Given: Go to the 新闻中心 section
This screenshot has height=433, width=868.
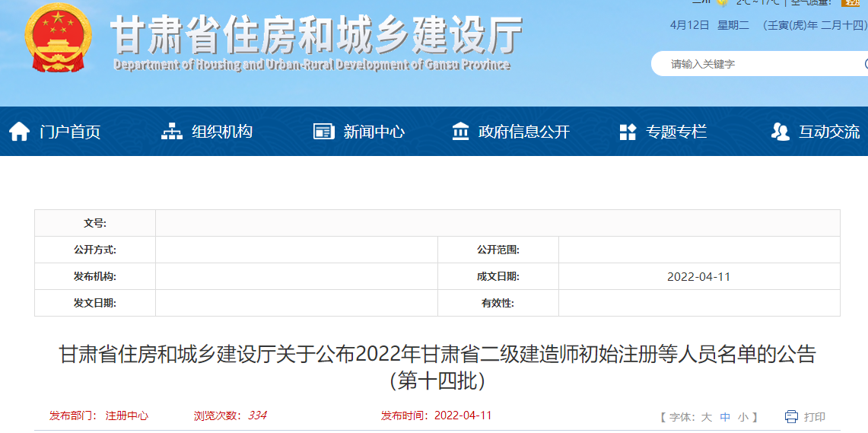Looking at the screenshot, I should 374,132.
